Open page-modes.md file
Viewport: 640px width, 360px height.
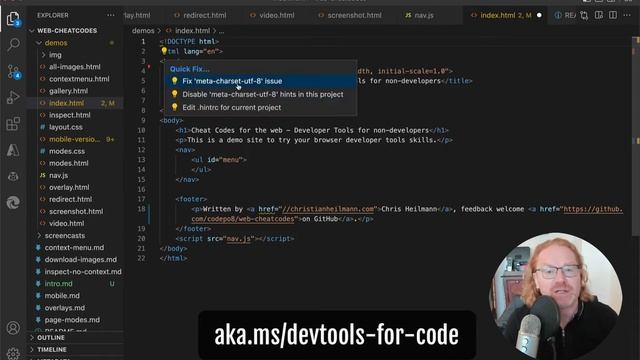coord(72,320)
